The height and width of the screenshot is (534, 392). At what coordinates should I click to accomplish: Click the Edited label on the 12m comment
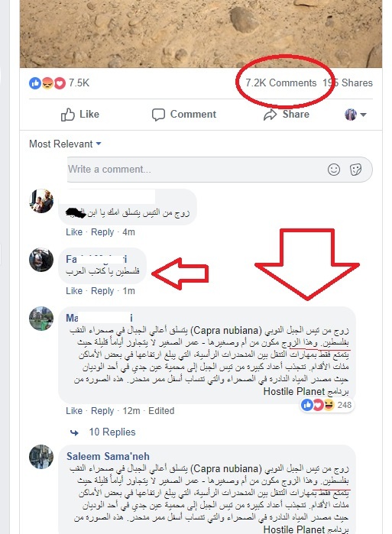point(161,411)
